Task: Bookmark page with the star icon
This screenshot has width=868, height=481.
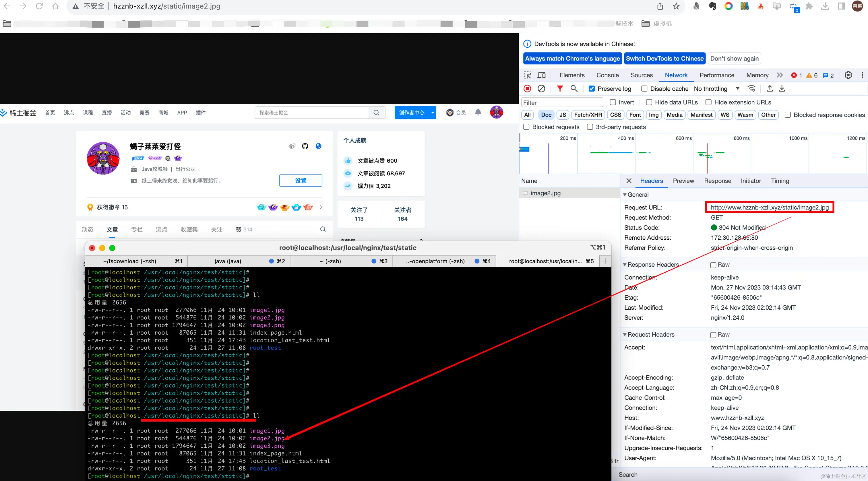Action: click(x=676, y=6)
